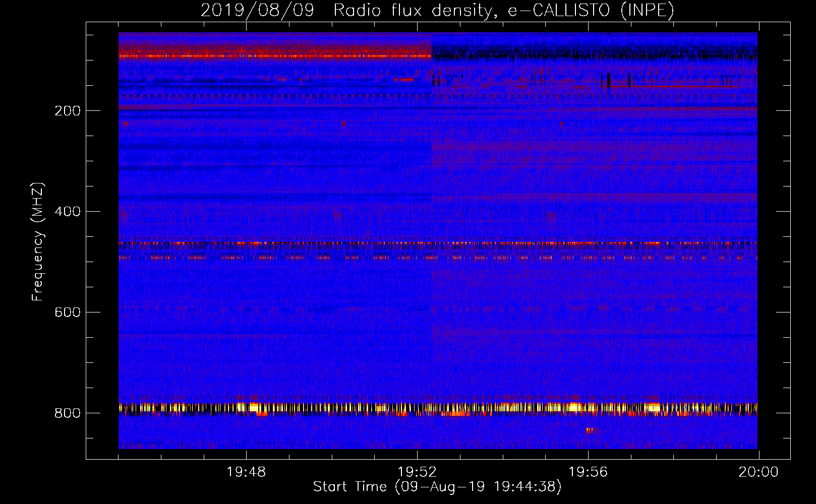Viewport: 816px width, 504px height.
Task: Click the 200 frequency tick label
Action: [68, 110]
